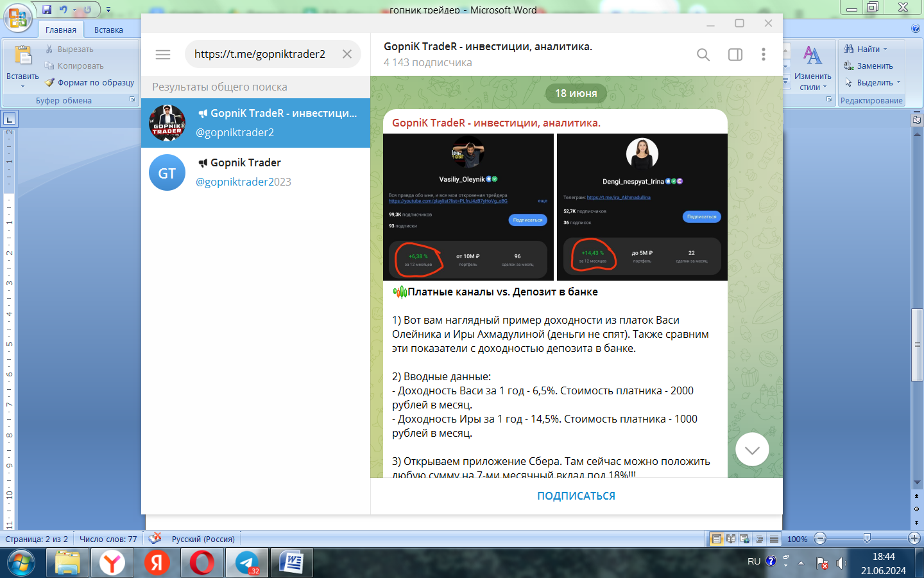Click the red GopniK TradeR post author name
Screen dimensions: 924x578
[x=496, y=123]
